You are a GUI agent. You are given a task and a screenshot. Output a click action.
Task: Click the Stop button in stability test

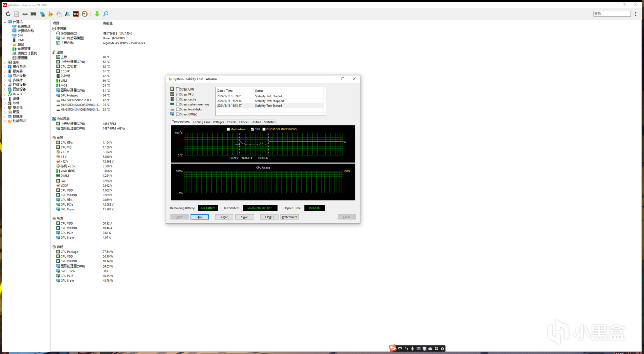199,217
